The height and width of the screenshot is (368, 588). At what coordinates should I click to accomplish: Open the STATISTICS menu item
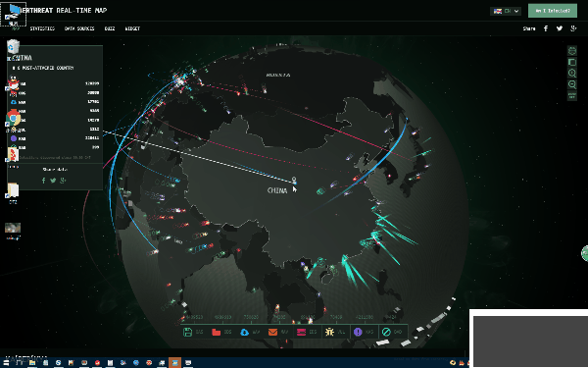pos(42,28)
